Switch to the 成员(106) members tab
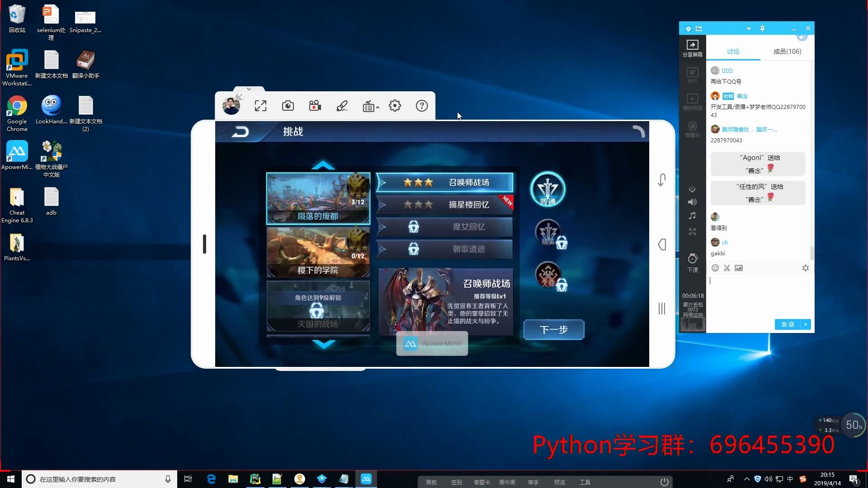Screen dimensions: 868x488 (787, 52)
